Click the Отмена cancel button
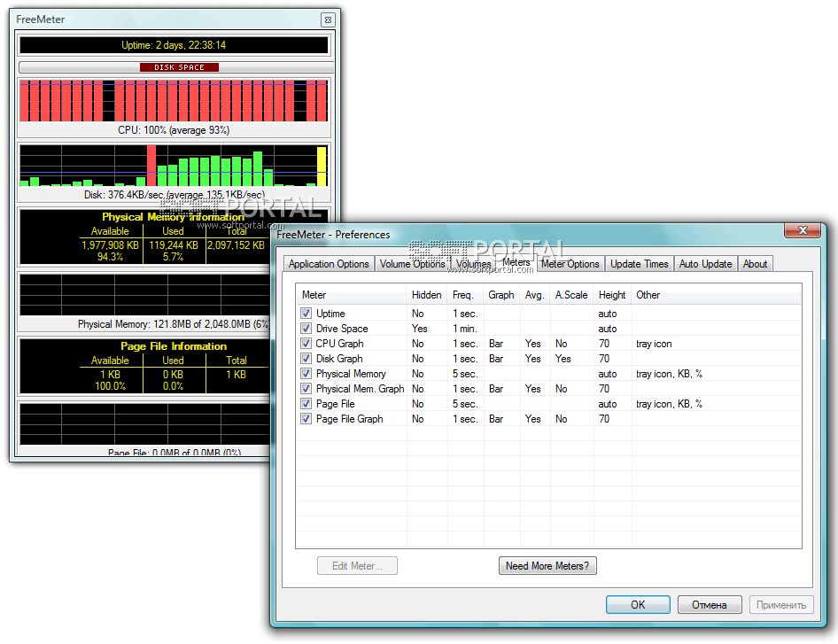The width and height of the screenshot is (838, 644). [710, 605]
